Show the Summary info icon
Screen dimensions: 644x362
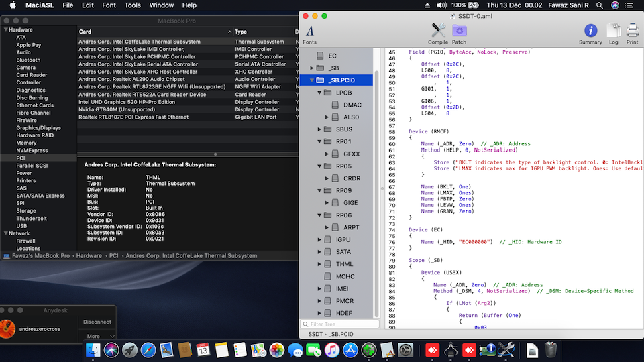click(x=590, y=32)
